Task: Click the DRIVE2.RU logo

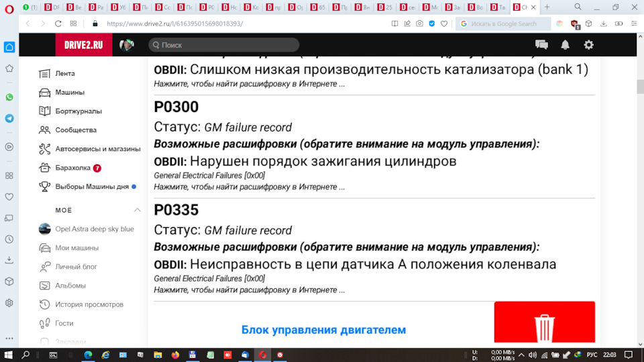Action: [x=84, y=45]
